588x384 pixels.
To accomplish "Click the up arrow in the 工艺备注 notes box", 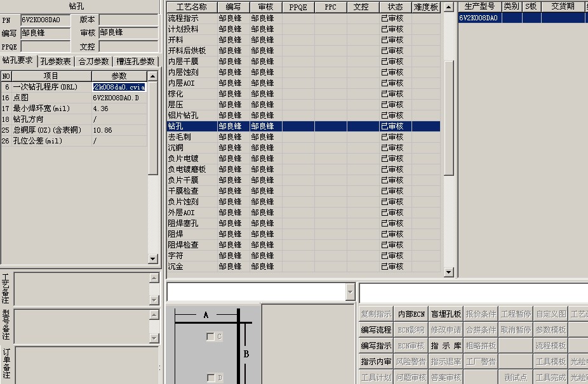I will (154, 278).
